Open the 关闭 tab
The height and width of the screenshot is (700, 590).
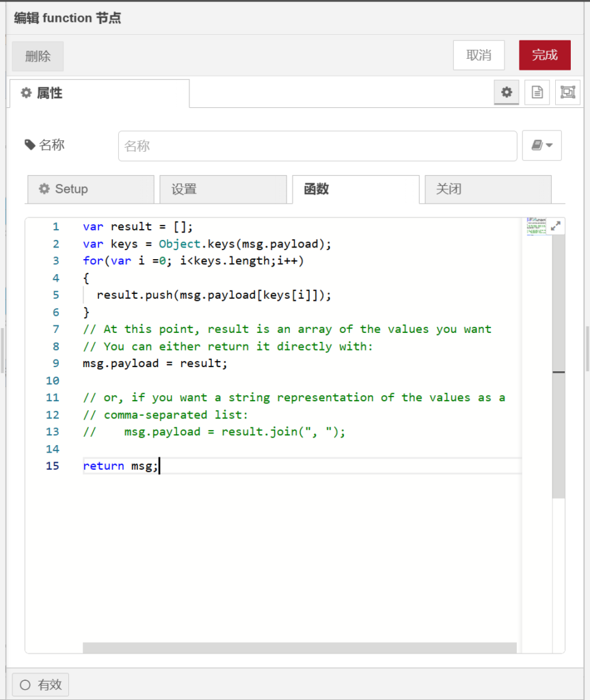click(x=488, y=189)
